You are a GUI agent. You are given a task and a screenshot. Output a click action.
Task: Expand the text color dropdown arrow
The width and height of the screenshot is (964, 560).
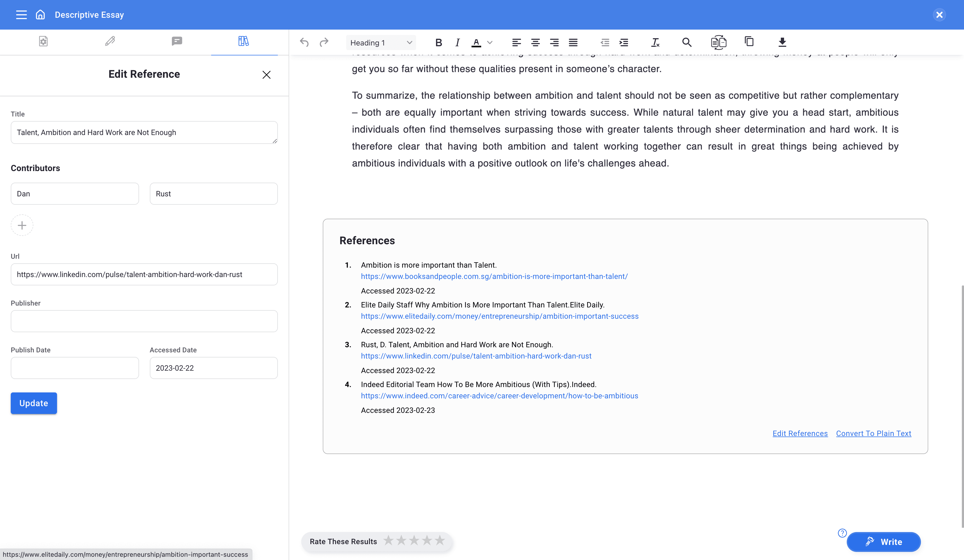click(x=490, y=42)
